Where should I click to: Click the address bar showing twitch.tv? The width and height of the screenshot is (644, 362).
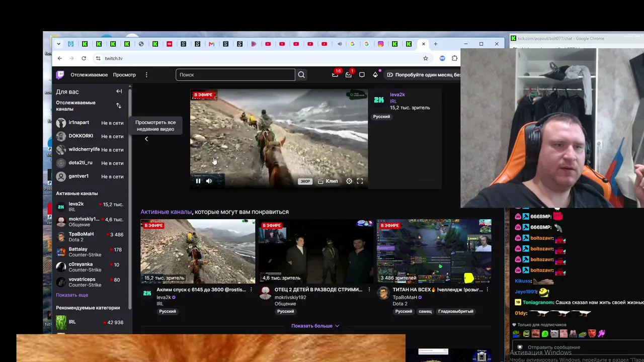(x=262, y=58)
